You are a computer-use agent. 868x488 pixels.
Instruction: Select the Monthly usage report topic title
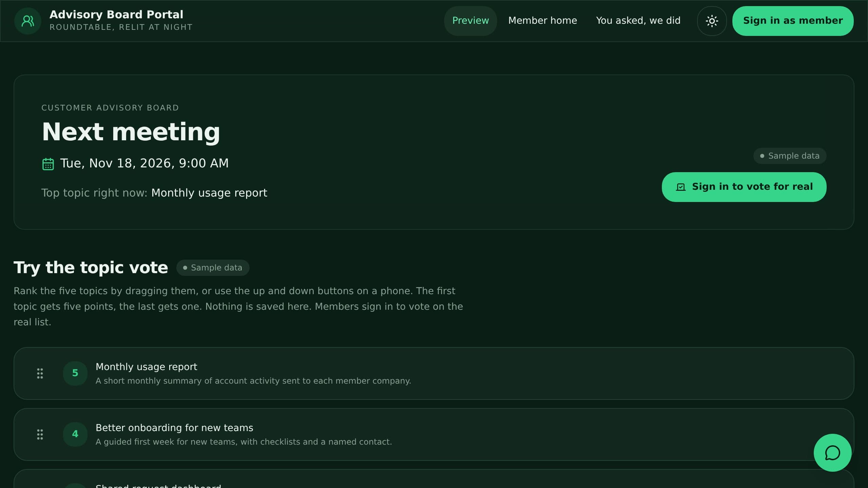point(146,367)
